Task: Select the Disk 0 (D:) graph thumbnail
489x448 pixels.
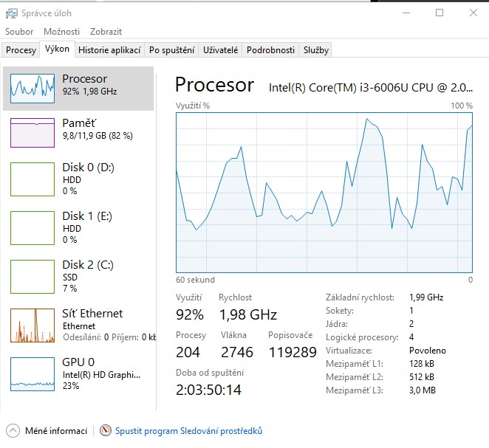Action: 33,179
